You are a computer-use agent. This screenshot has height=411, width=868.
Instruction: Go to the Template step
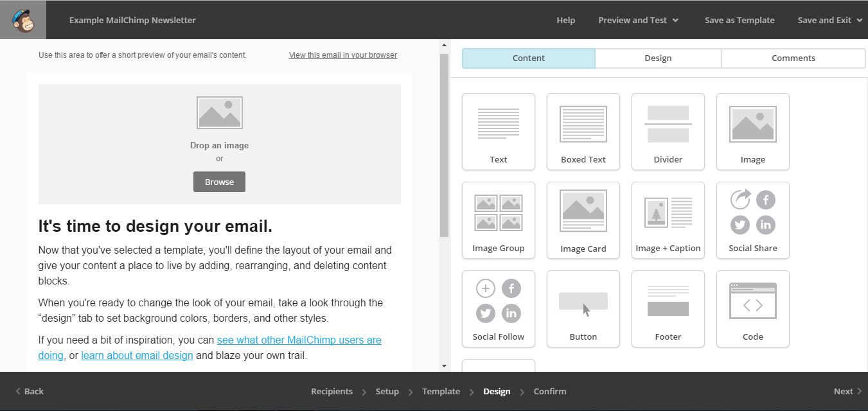(441, 391)
